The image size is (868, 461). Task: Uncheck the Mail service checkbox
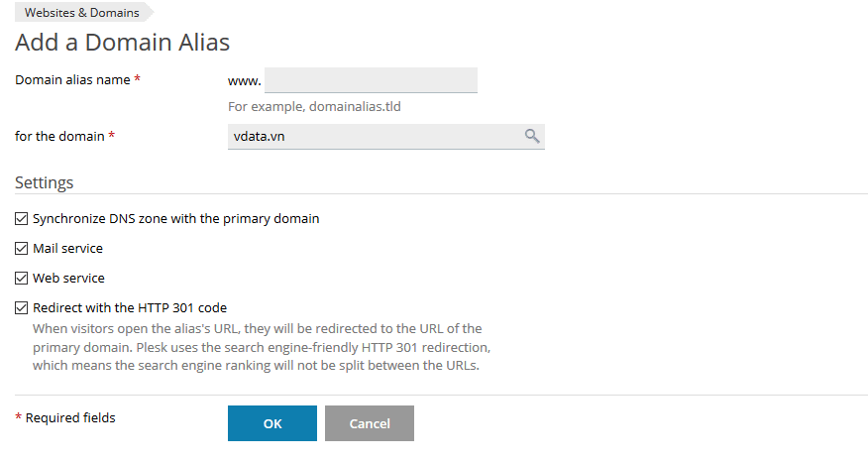click(22, 249)
